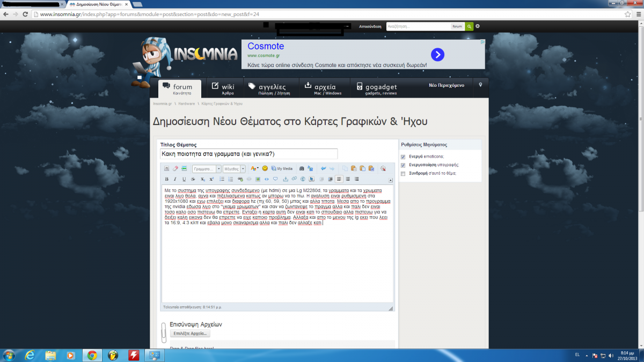Viewport: 644px width, 362px height.
Task: Open the emoticons smiley picker
Action: pos(265,168)
